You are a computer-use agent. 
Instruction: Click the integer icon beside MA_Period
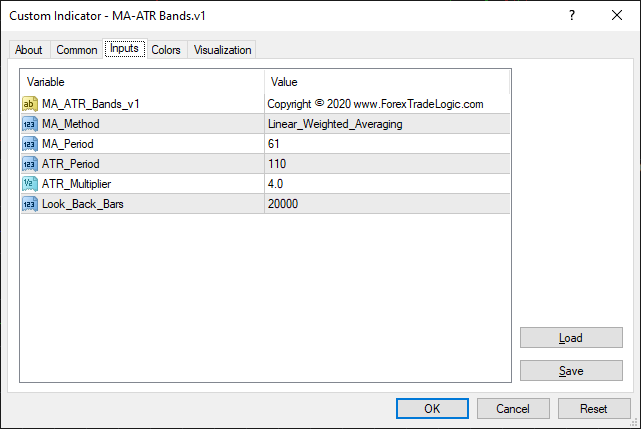coord(30,144)
